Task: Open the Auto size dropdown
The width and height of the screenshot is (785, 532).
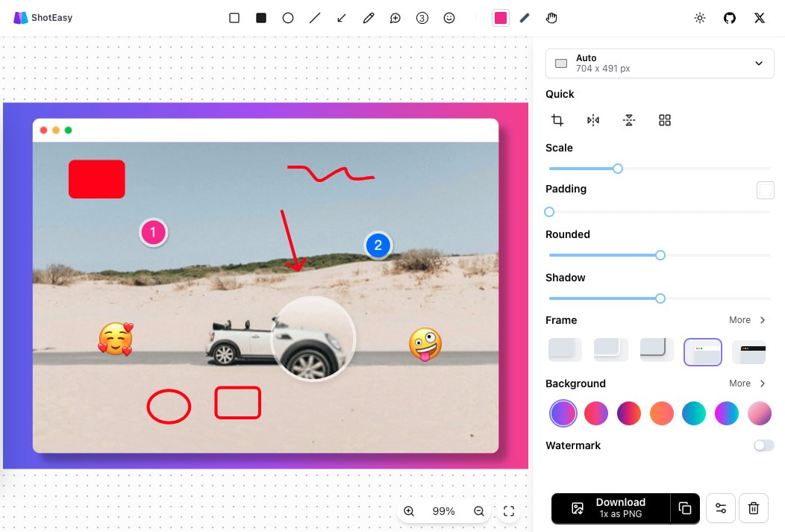Action: [x=660, y=63]
